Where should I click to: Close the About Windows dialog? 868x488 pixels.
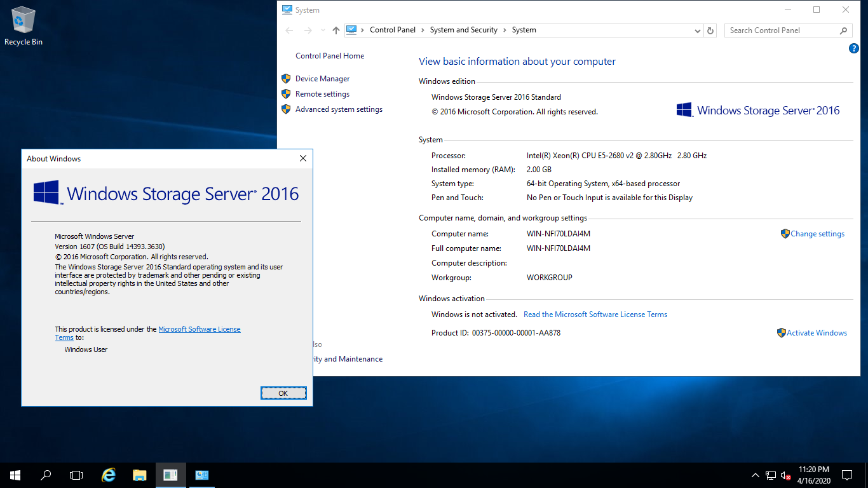point(303,159)
